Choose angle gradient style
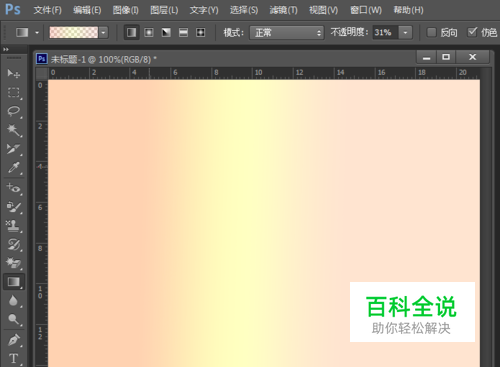Viewport: 500px width, 367px height. [x=166, y=32]
